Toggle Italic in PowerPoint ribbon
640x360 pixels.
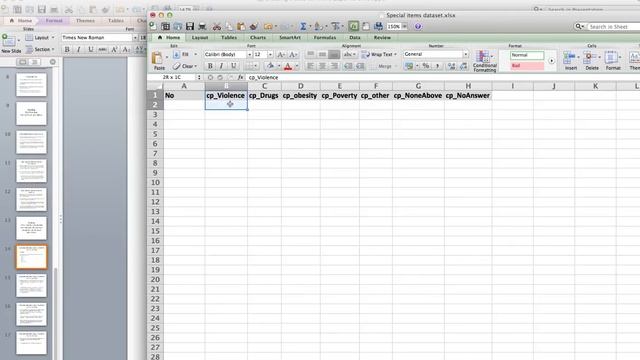(79, 49)
